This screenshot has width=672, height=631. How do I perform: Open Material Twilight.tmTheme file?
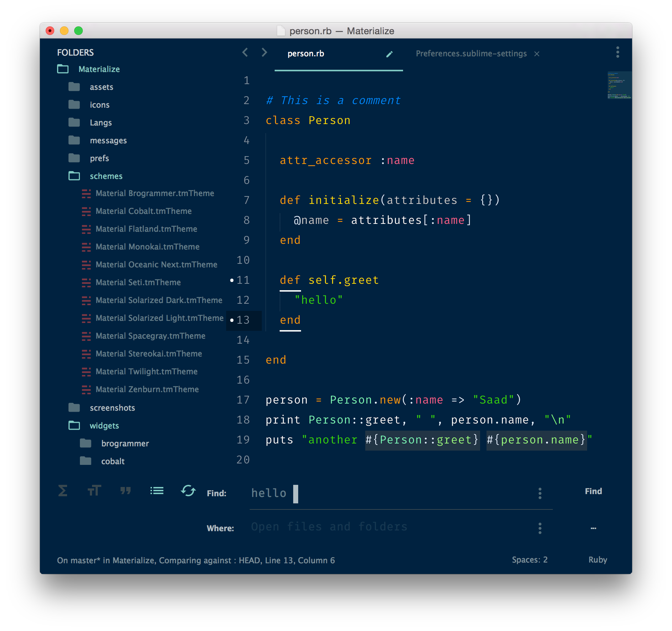coord(147,371)
